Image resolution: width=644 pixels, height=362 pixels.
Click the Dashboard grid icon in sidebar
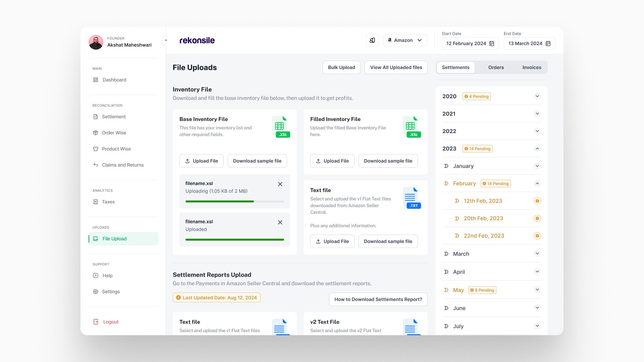point(96,80)
